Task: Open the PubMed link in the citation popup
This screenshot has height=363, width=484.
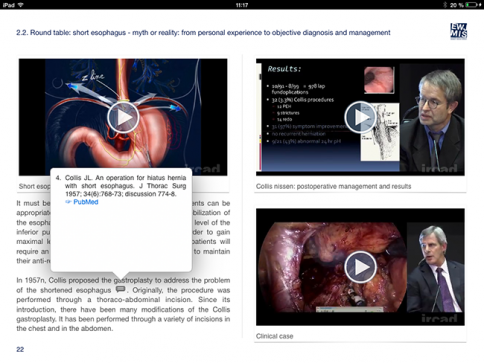Action: tap(86, 202)
